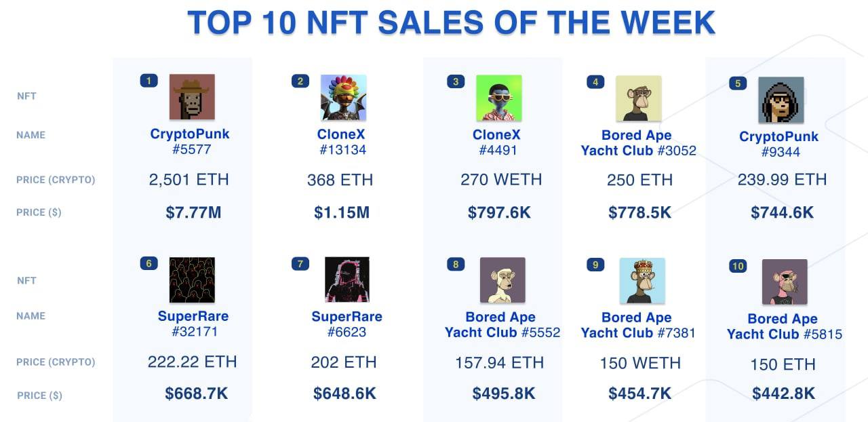Select Bored Ape #5552 thumbnail
Image resolution: width=868 pixels, height=422 pixels.
pos(502,280)
